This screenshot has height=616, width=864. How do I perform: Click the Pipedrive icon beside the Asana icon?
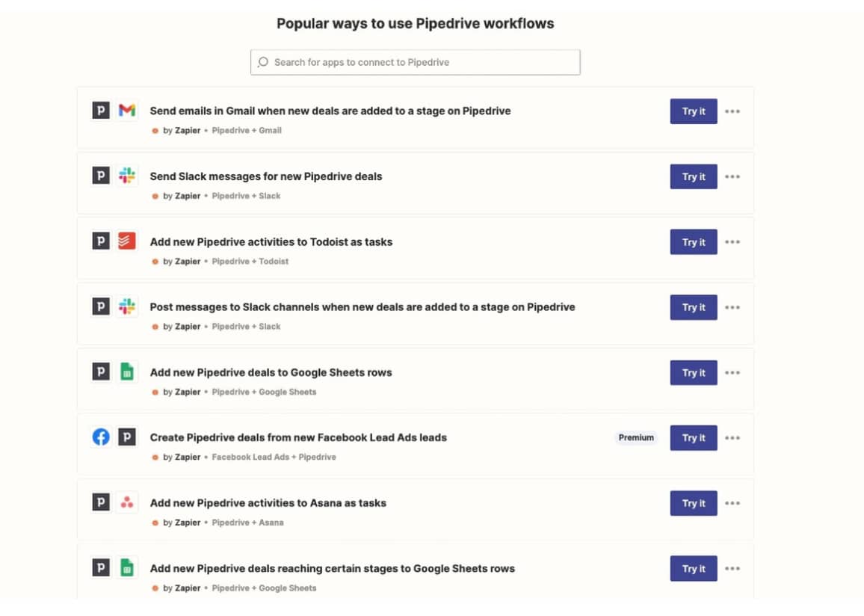101,502
